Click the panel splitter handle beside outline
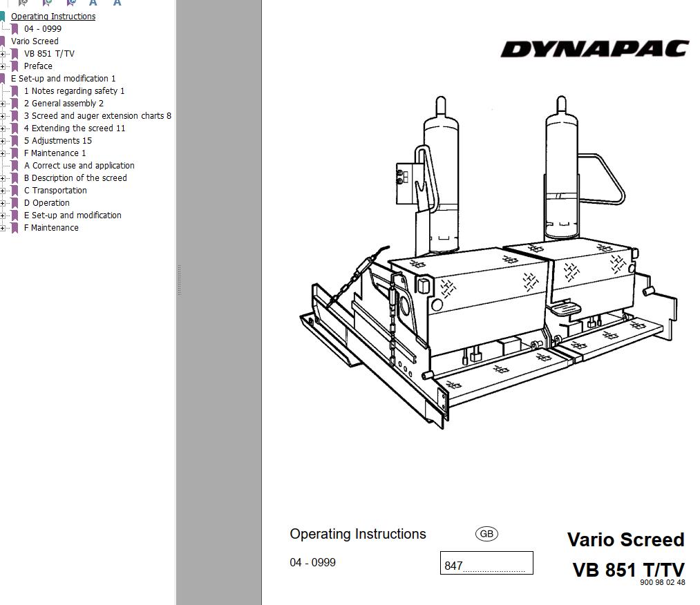This screenshot has height=605, width=700. [179, 280]
